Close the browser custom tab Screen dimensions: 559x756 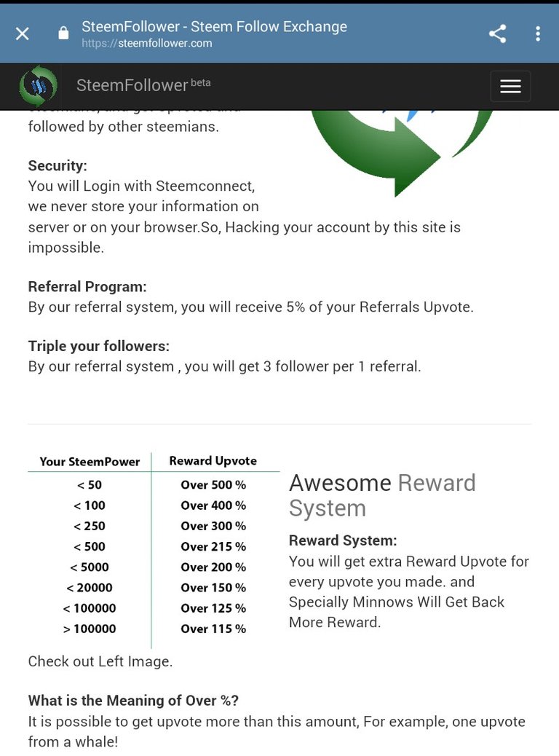[x=22, y=34]
